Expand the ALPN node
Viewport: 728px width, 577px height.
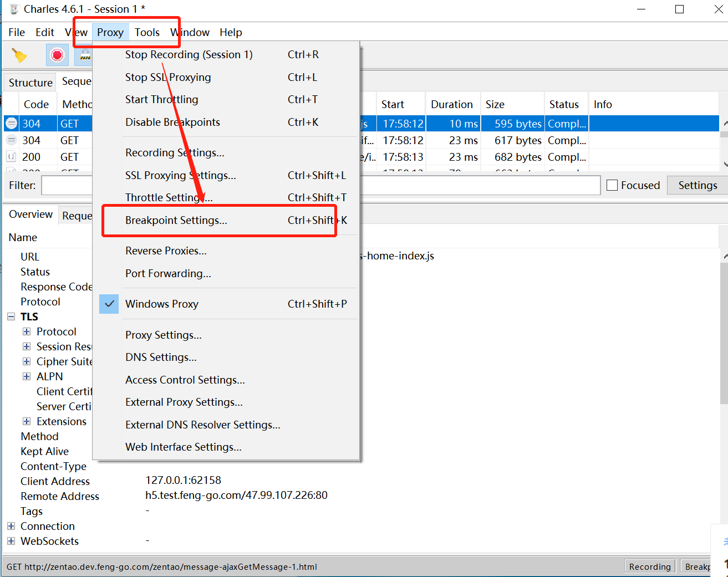coord(27,376)
